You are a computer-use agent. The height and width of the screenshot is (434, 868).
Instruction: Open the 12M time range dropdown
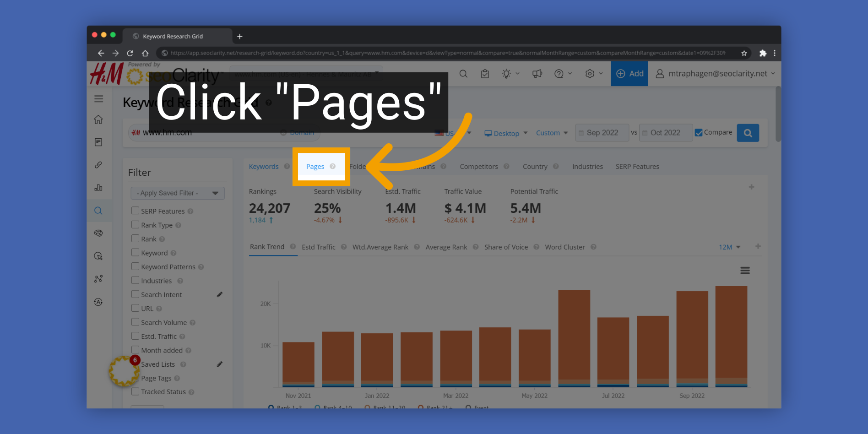pyautogui.click(x=729, y=247)
